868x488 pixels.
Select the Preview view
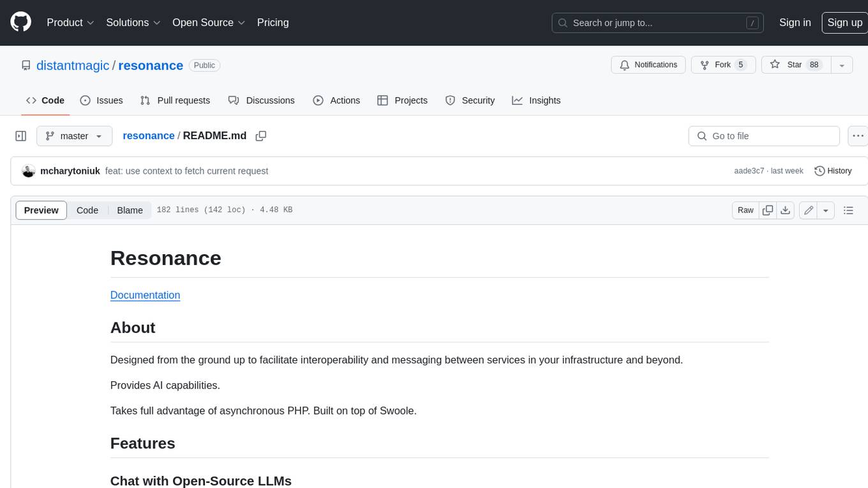(41, 210)
